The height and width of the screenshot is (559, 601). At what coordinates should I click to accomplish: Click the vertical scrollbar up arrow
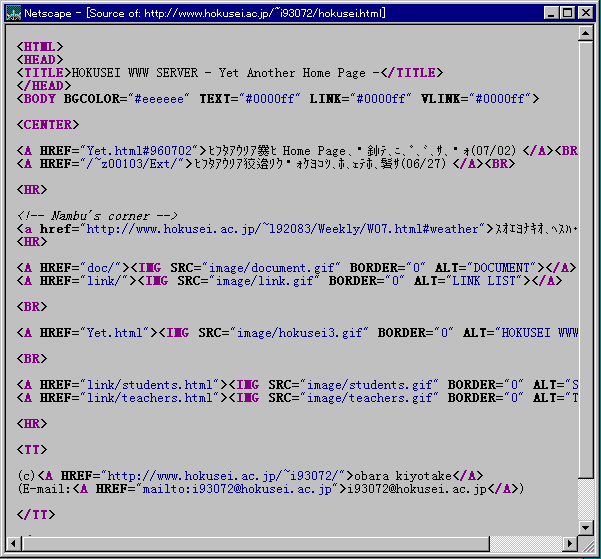[586, 34]
